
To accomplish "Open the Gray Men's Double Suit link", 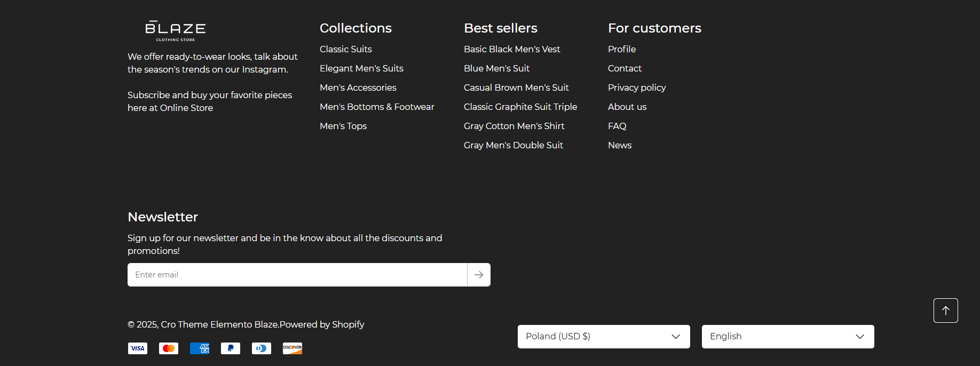I will coord(513,145).
